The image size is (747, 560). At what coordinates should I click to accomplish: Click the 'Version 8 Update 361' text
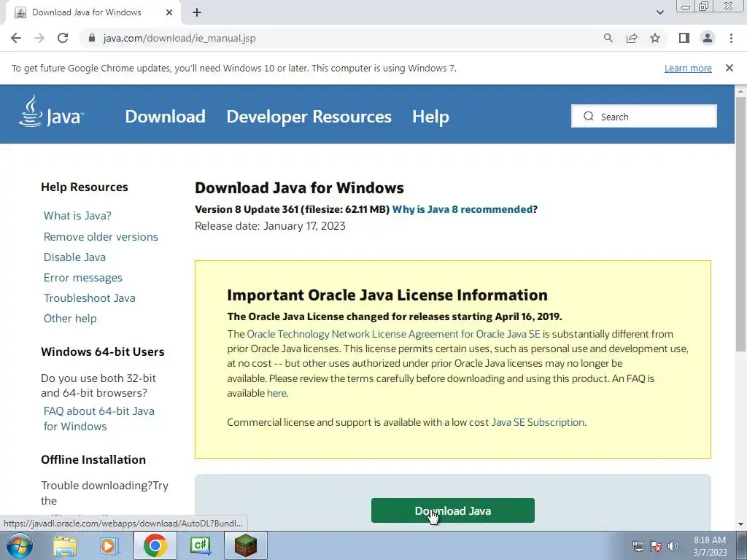247,209
